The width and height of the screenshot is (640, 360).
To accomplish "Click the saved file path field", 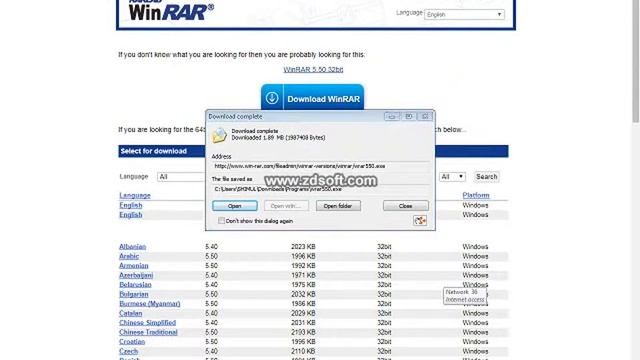I will (x=320, y=189).
